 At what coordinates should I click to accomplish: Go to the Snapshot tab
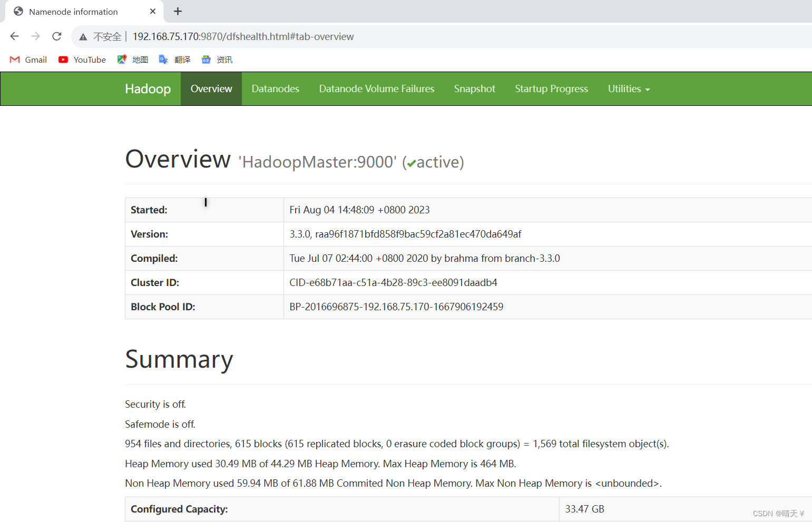point(475,89)
